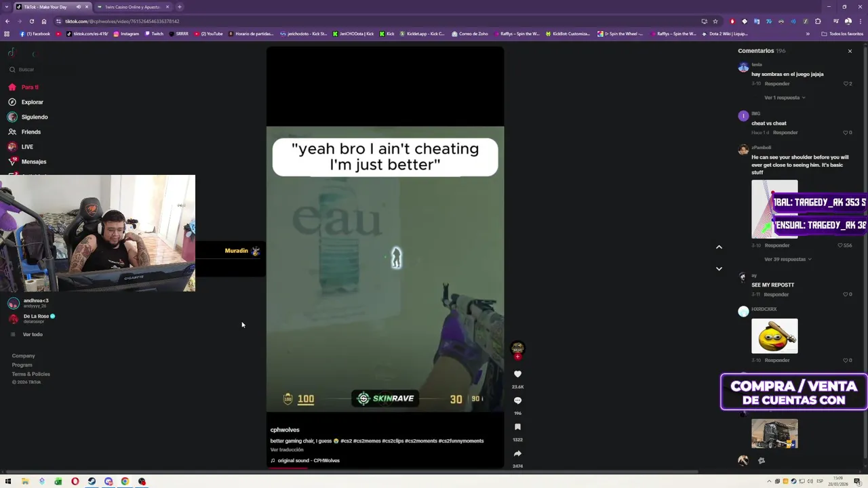Open the Instagram bookmark
This screenshot has width=868, height=488.
[126, 34]
